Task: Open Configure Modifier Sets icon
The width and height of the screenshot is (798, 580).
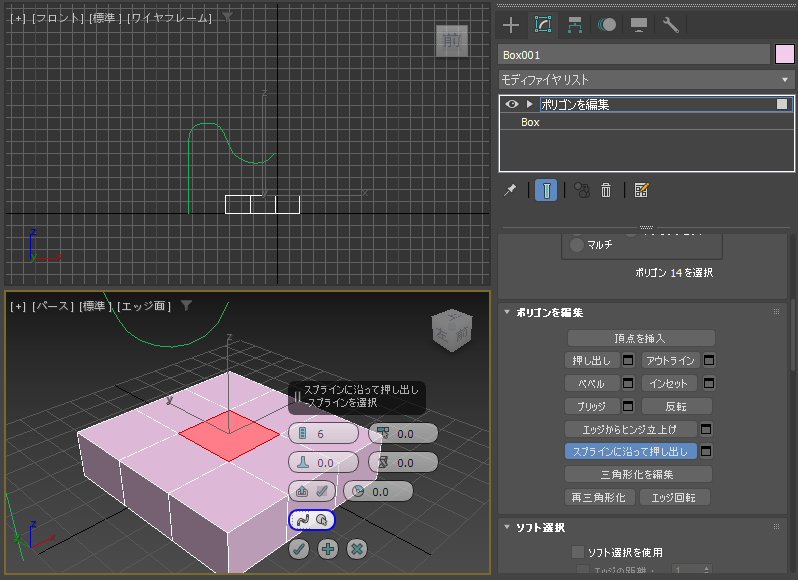Action: (x=641, y=190)
